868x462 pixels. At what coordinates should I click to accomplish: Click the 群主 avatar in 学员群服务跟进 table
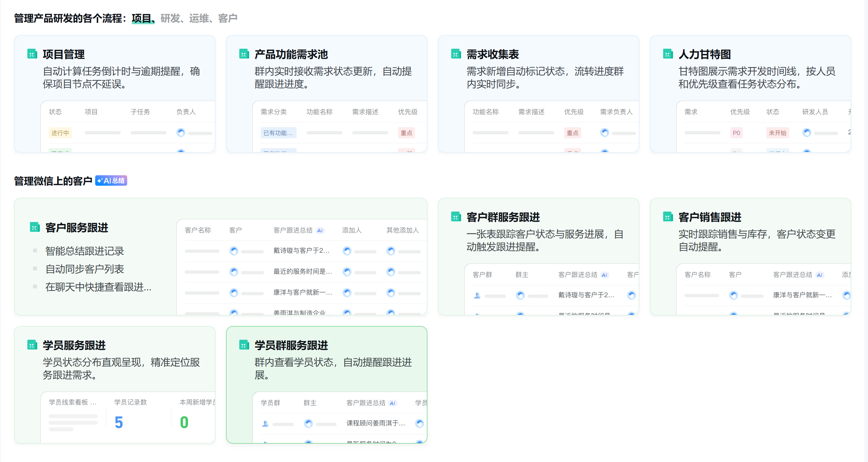[x=308, y=424]
